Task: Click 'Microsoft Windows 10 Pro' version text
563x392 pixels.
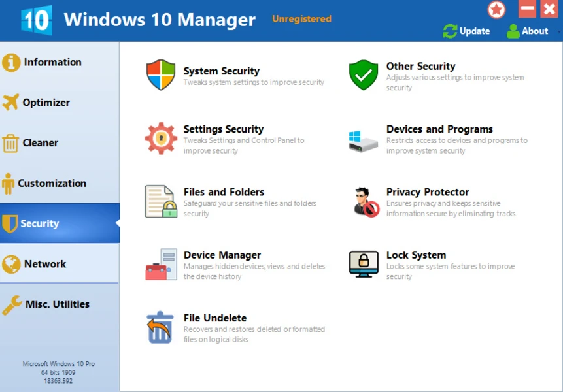Action: (x=59, y=364)
